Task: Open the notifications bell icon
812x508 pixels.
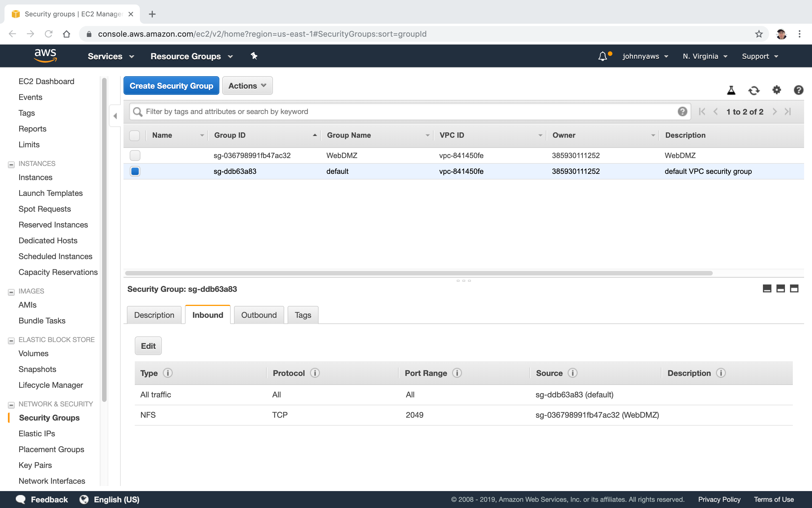Action: point(603,56)
